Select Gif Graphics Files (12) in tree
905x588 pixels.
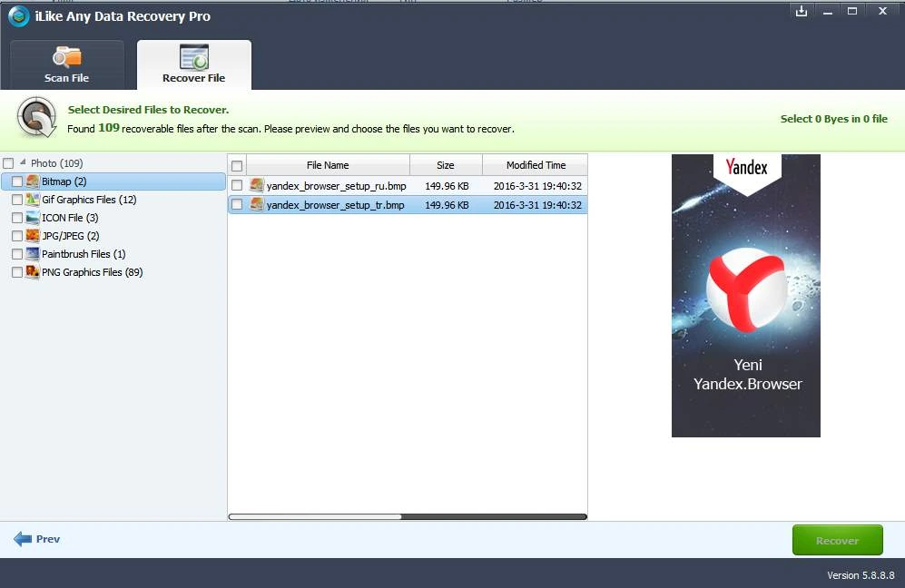tap(89, 200)
